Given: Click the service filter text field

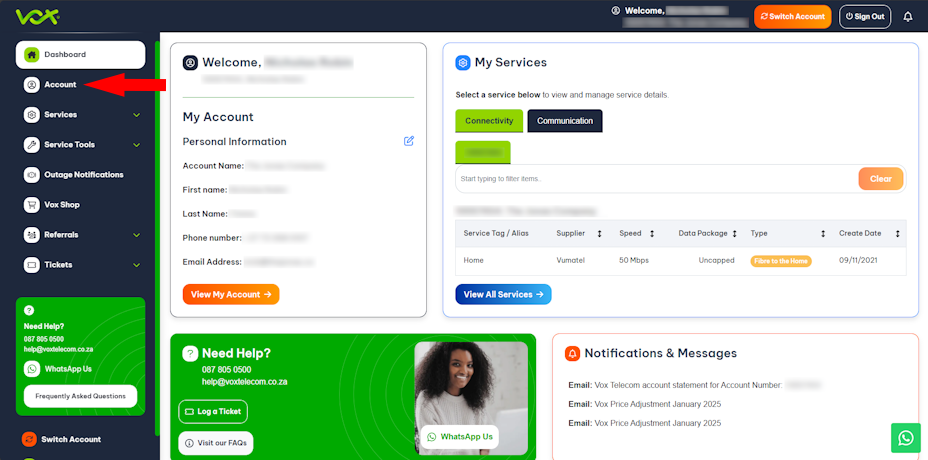Looking at the screenshot, I should click(x=655, y=179).
